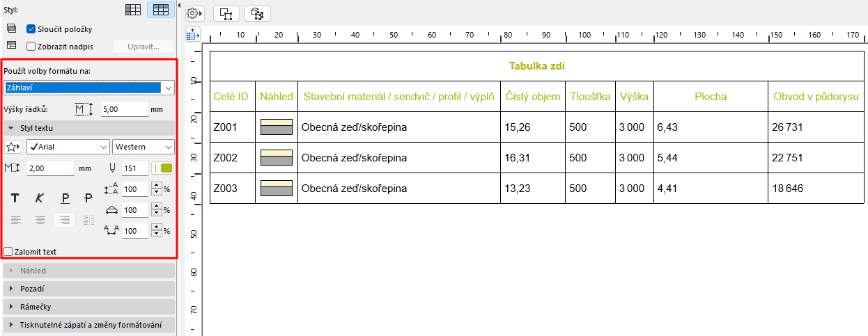Adjust the line spacing stepper arrows
Viewport: 868px width, 336px height.
coord(156,189)
